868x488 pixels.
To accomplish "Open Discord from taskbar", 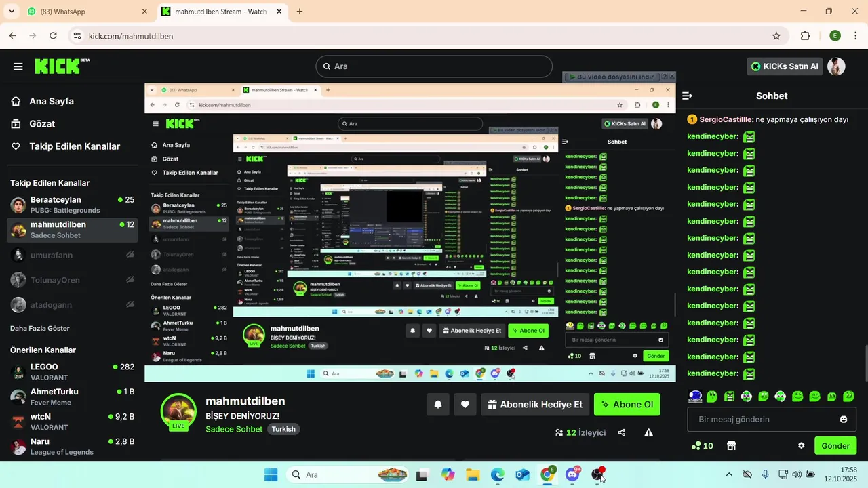I will point(572,474).
